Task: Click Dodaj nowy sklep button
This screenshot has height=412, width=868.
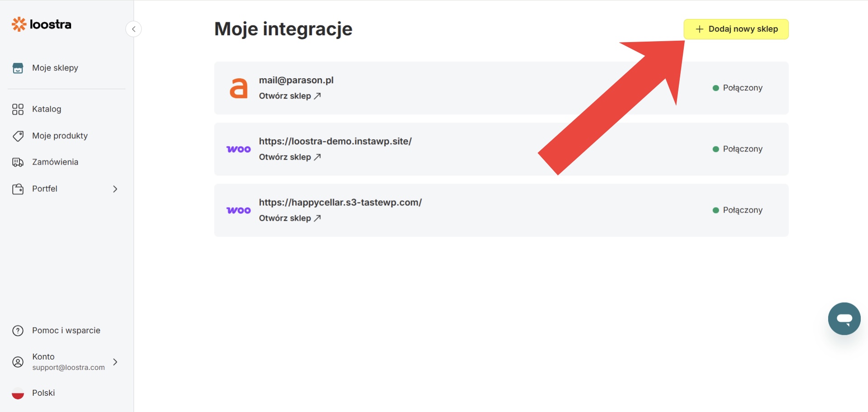Action: 736,29
